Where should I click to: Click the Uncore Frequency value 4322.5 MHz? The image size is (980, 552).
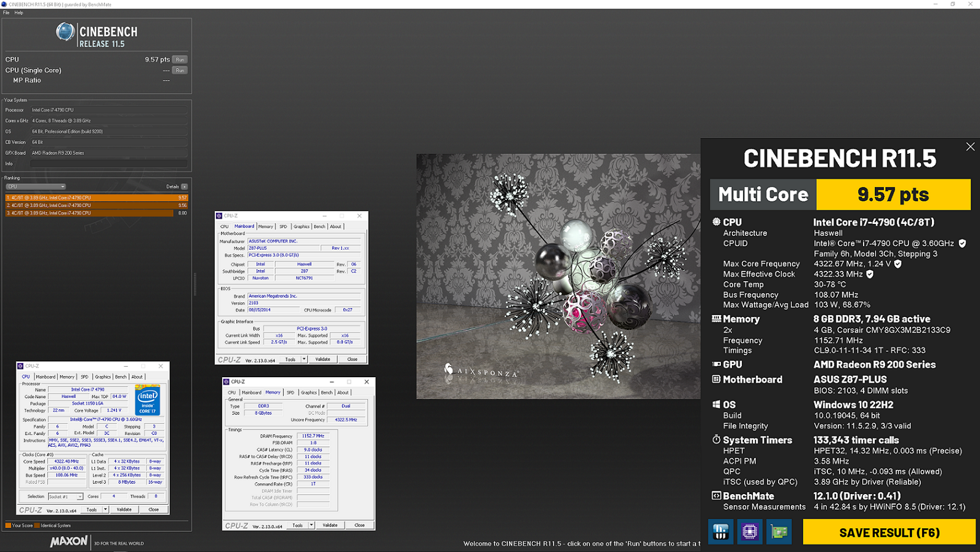346,420
